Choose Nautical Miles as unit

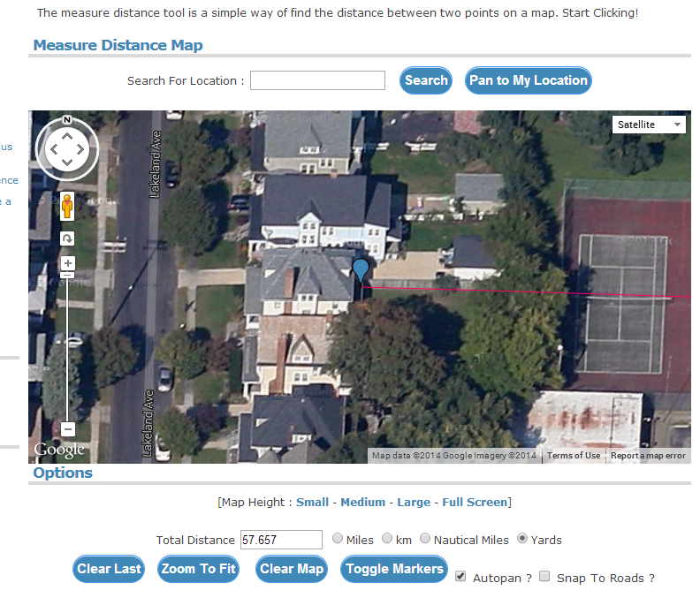(x=426, y=539)
